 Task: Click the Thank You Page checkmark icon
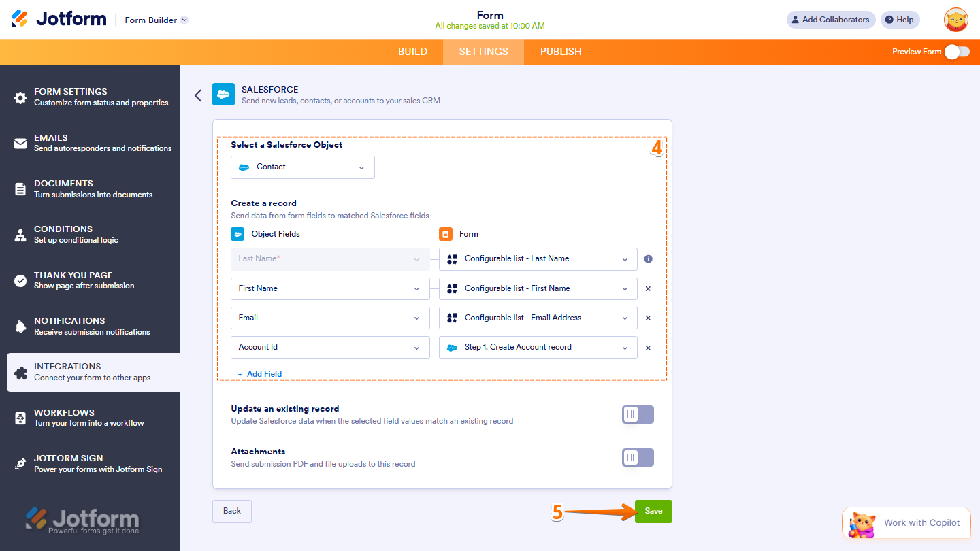click(x=20, y=280)
